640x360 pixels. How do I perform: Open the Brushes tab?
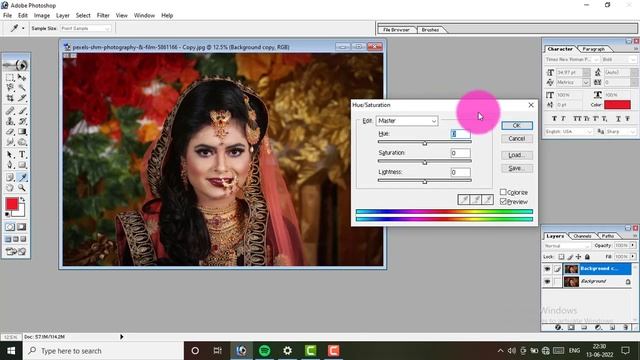(x=430, y=30)
